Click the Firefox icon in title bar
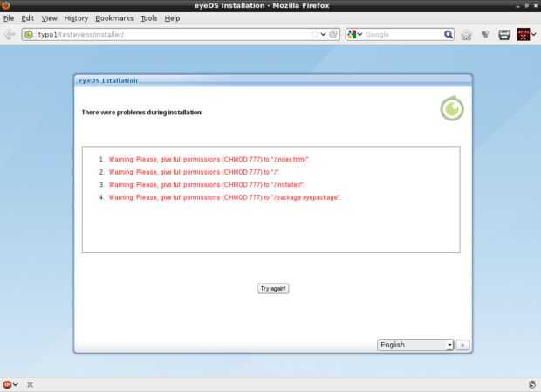The image size is (541, 392). (x=5, y=5)
